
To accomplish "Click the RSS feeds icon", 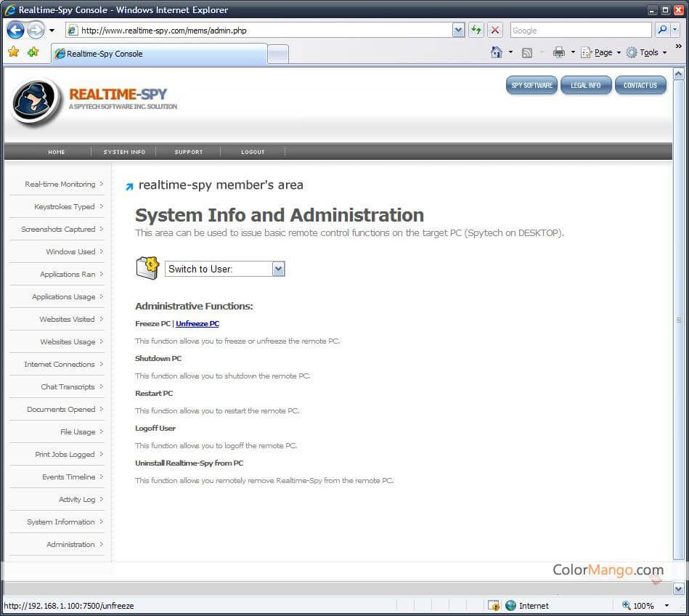I will pos(526,53).
